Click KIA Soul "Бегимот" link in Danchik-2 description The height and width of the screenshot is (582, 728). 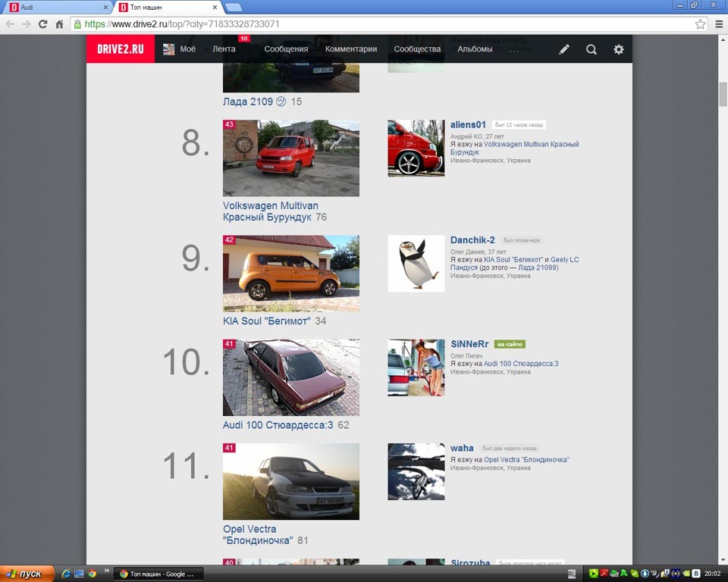513,259
